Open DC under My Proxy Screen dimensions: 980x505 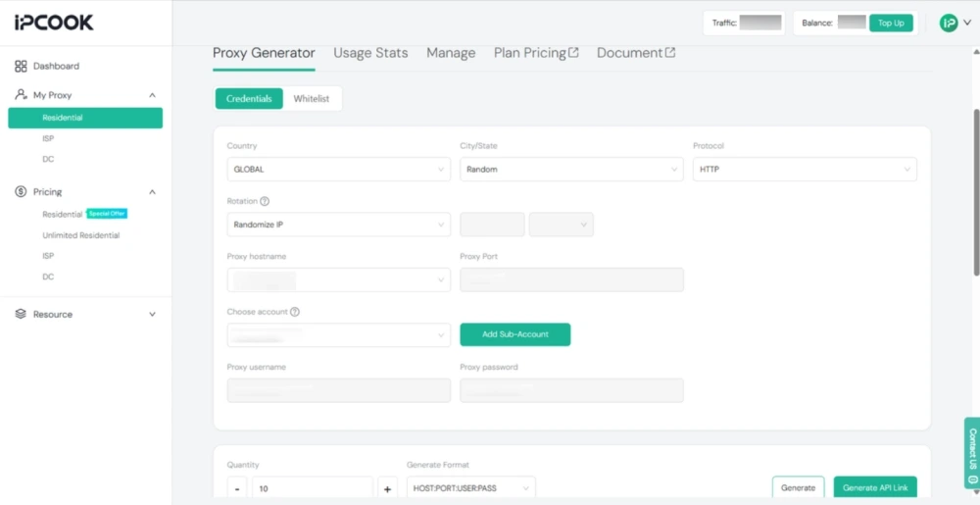point(48,159)
